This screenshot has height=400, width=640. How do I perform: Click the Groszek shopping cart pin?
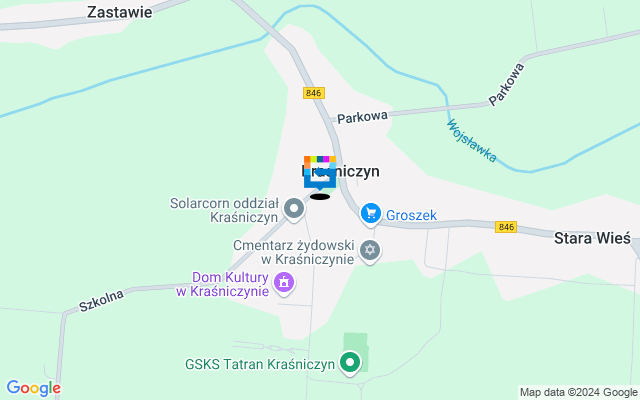coord(371,215)
